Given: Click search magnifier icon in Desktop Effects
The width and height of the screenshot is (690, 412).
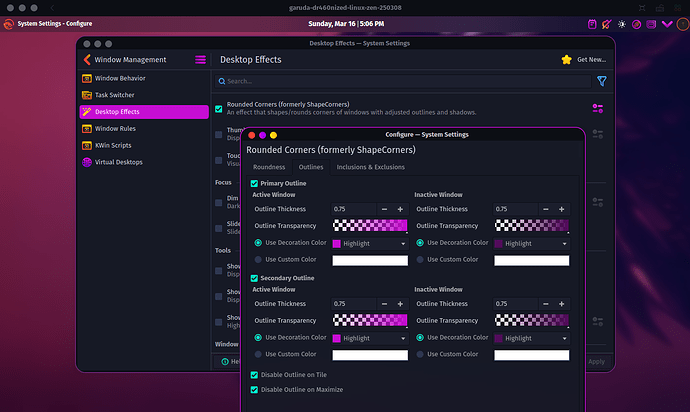Looking at the screenshot, I should point(222,81).
